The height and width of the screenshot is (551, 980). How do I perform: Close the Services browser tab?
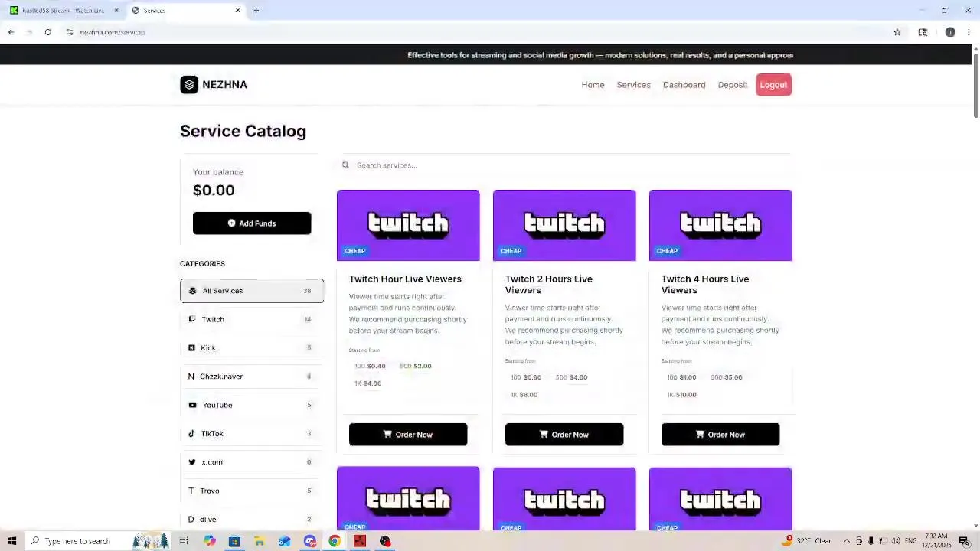(237, 11)
